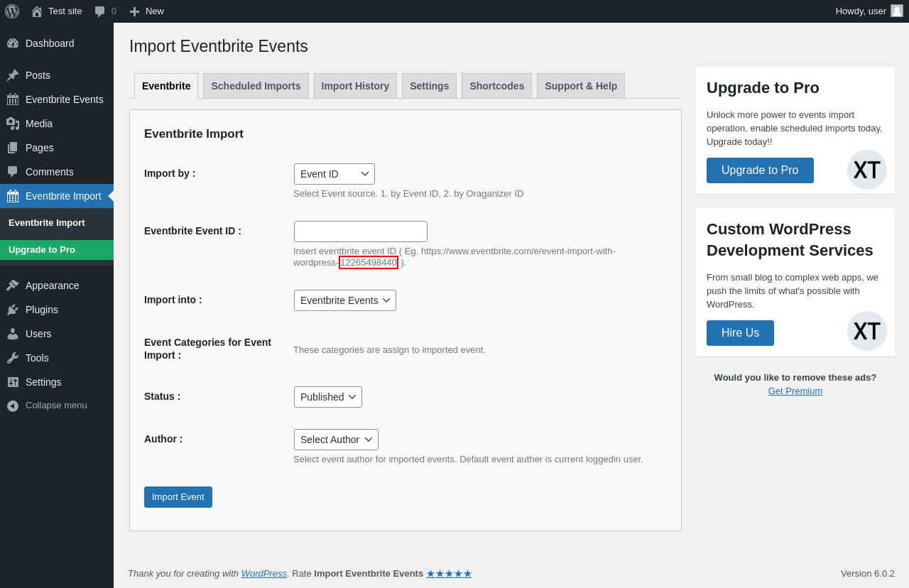Click the Collapse menu label

tap(56, 405)
